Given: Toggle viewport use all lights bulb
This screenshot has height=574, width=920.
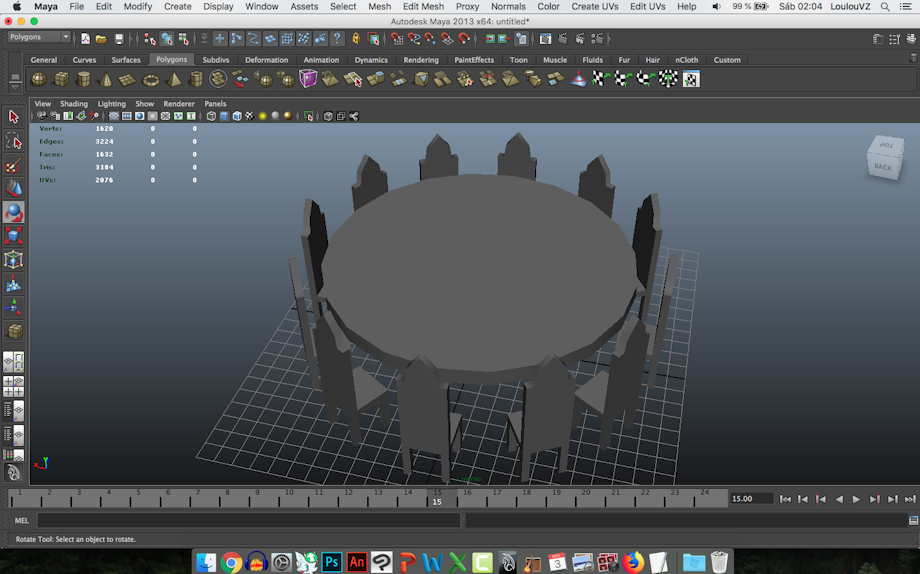Looking at the screenshot, I should tap(262, 116).
